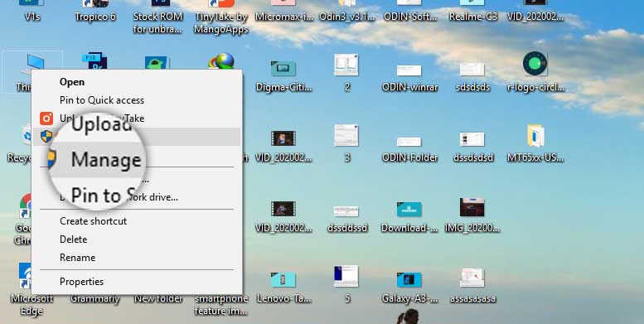Image resolution: width=644 pixels, height=324 pixels.
Task: Select the Stock ROM for unbra... item
Action: pos(158,17)
